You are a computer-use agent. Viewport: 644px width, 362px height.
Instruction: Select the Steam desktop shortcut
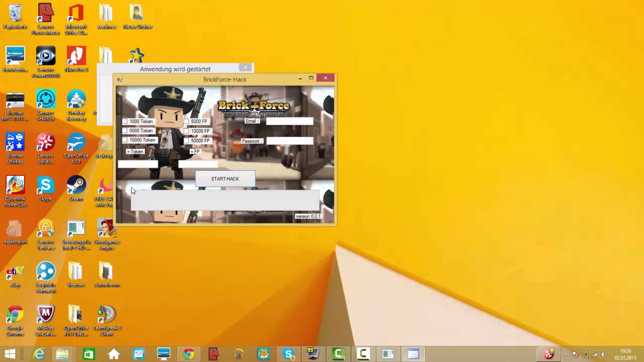click(76, 189)
